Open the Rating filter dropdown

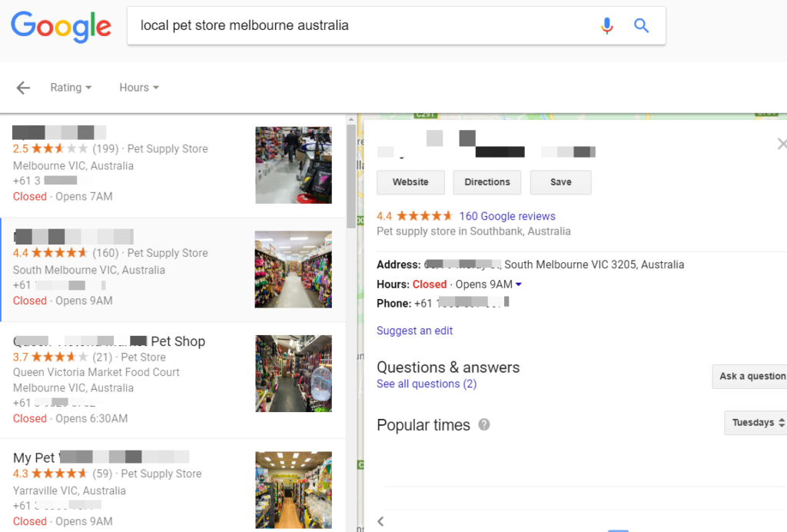point(71,88)
